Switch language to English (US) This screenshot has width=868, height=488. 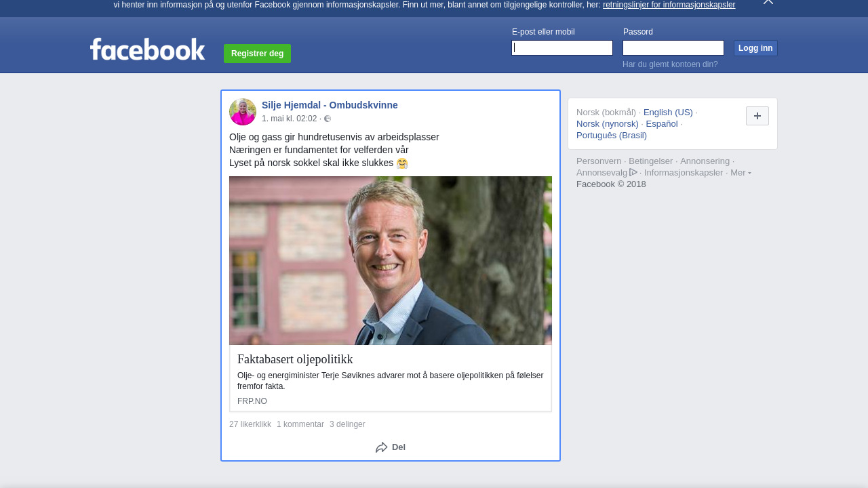(668, 112)
